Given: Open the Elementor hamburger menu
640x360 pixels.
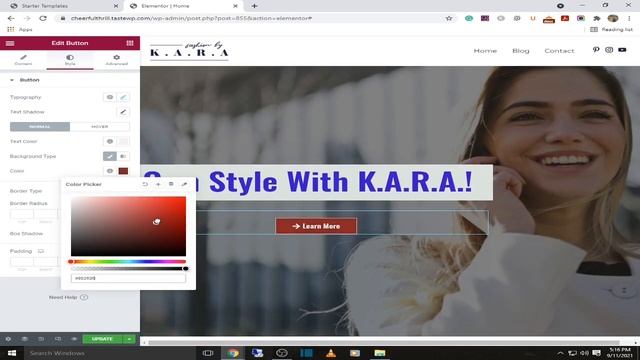Looking at the screenshot, I should coord(10,43).
